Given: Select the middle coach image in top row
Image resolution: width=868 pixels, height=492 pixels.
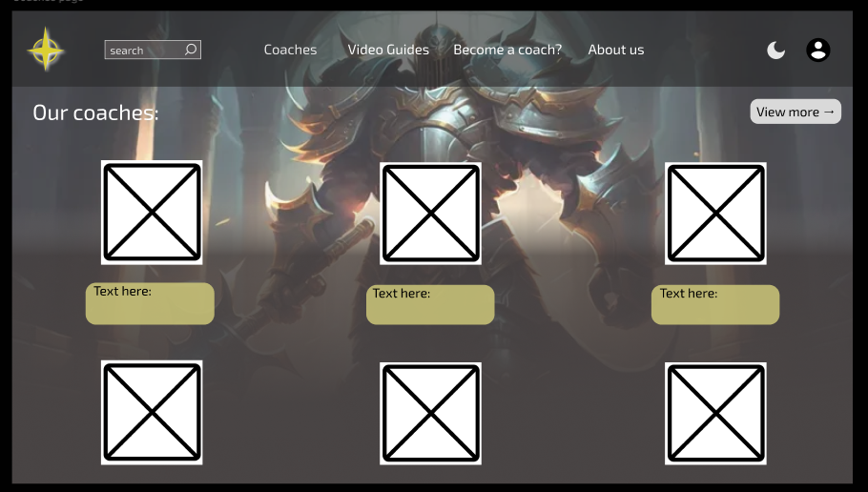Looking at the screenshot, I should 430,213.
